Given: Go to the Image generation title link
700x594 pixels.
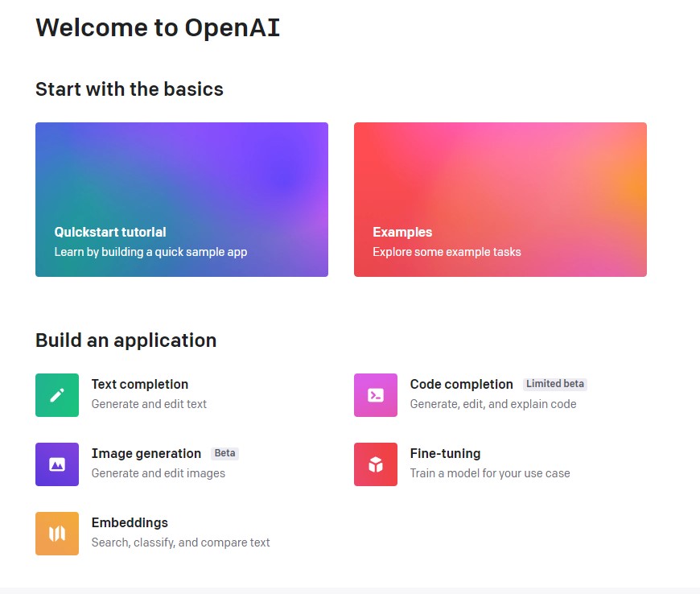Looking at the screenshot, I should [146, 454].
